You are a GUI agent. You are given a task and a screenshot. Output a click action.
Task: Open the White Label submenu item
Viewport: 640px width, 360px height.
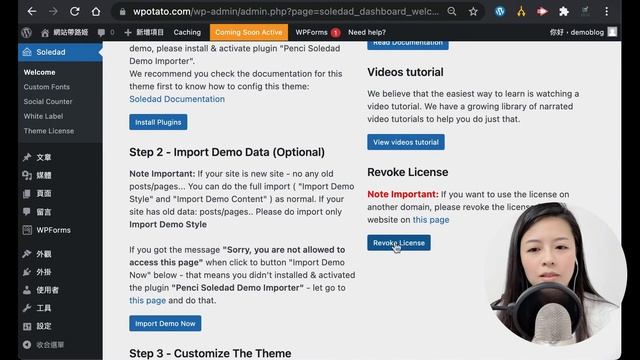coord(43,116)
